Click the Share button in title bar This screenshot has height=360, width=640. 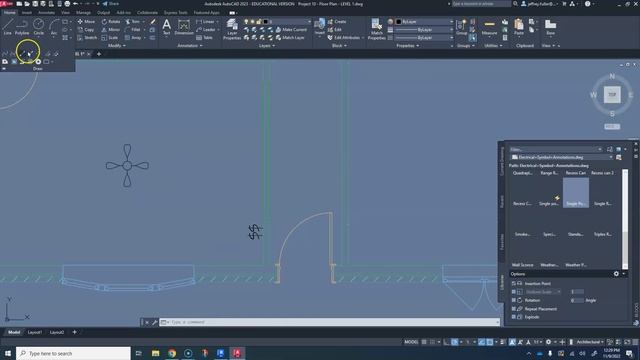point(111,4)
